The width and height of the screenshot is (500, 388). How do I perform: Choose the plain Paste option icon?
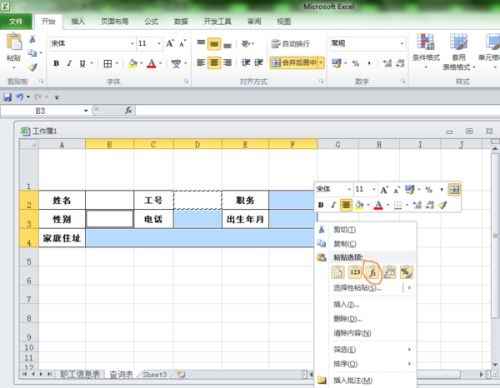338,272
